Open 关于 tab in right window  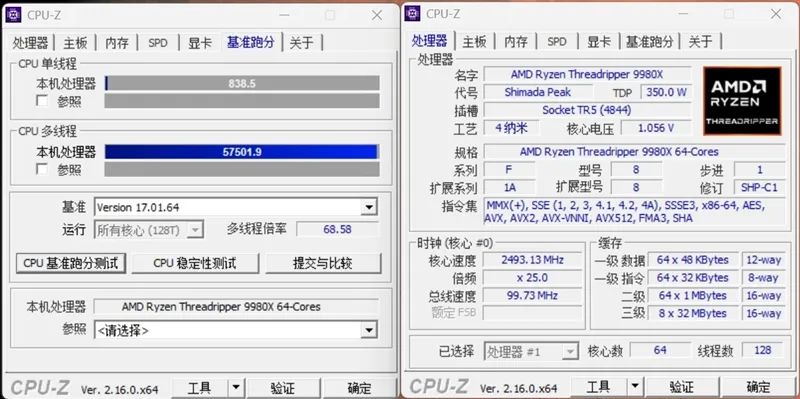(x=701, y=41)
